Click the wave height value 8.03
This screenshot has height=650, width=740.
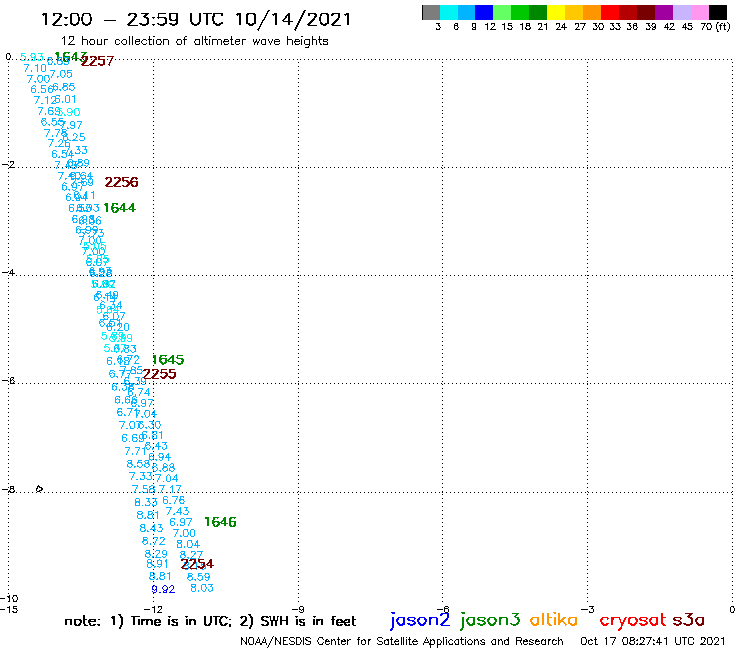coord(202,588)
